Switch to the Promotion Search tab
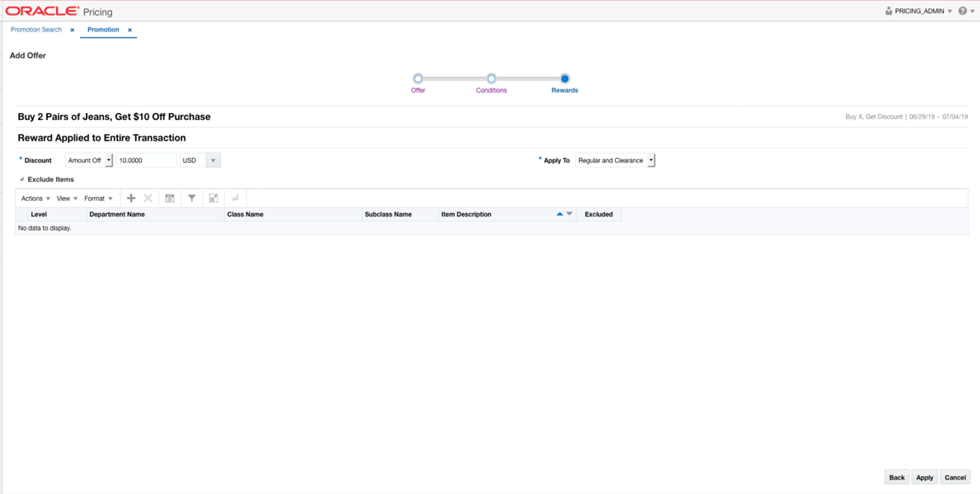This screenshot has width=980, height=494. pyautogui.click(x=36, y=30)
